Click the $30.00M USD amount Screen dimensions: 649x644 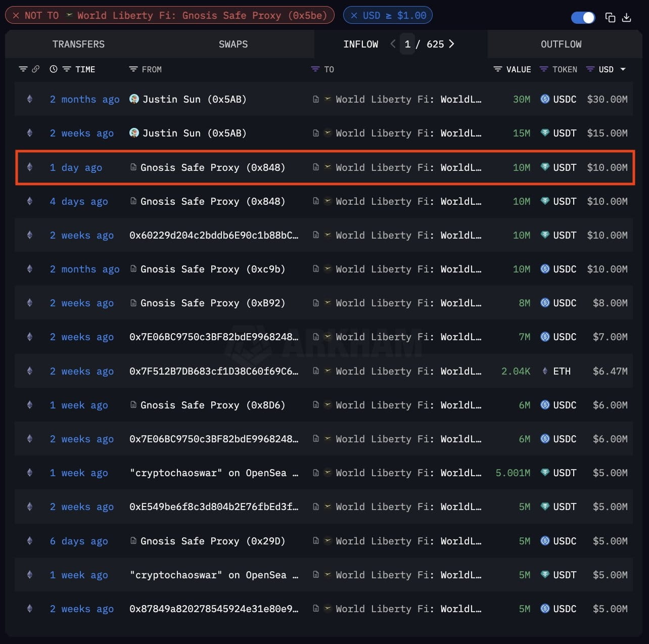[x=607, y=99]
